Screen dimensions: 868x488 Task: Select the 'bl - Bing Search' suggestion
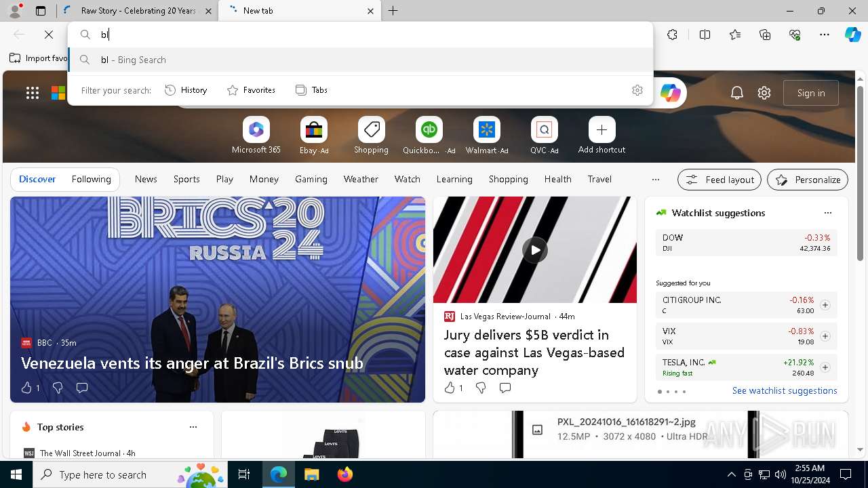(x=361, y=60)
